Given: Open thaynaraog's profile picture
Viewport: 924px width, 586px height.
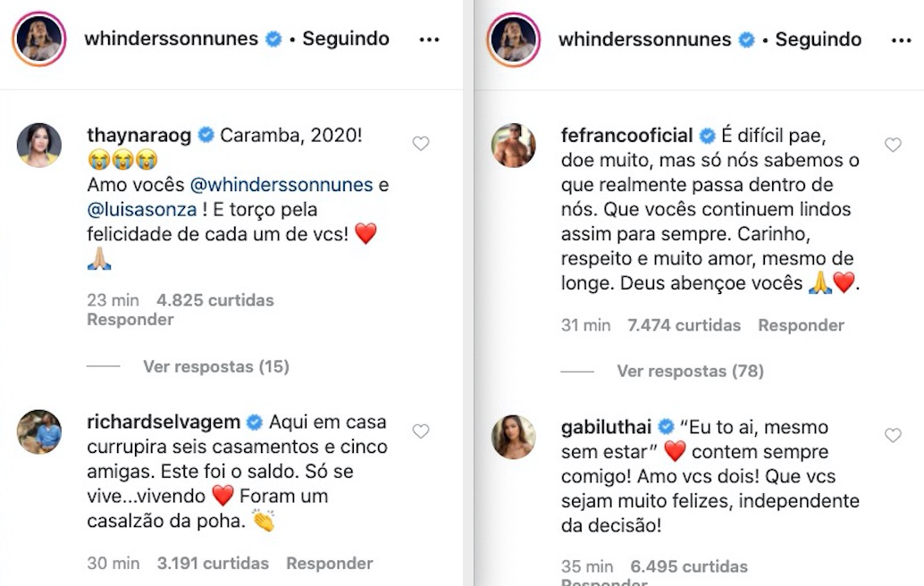Looking at the screenshot, I should (x=39, y=146).
